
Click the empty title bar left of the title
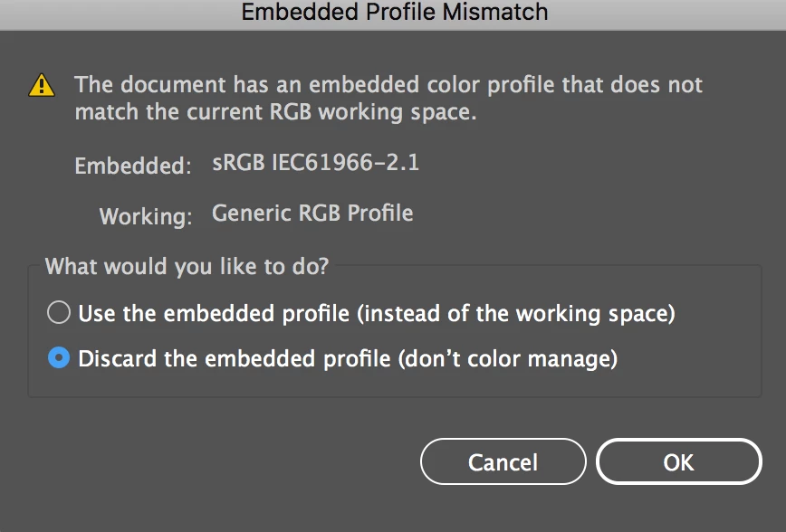click(120, 14)
